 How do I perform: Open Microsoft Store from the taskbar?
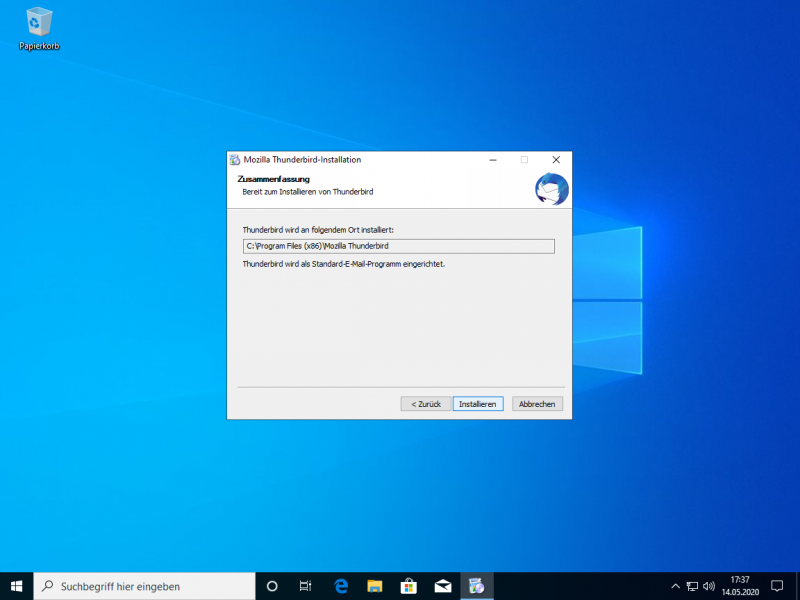409,586
